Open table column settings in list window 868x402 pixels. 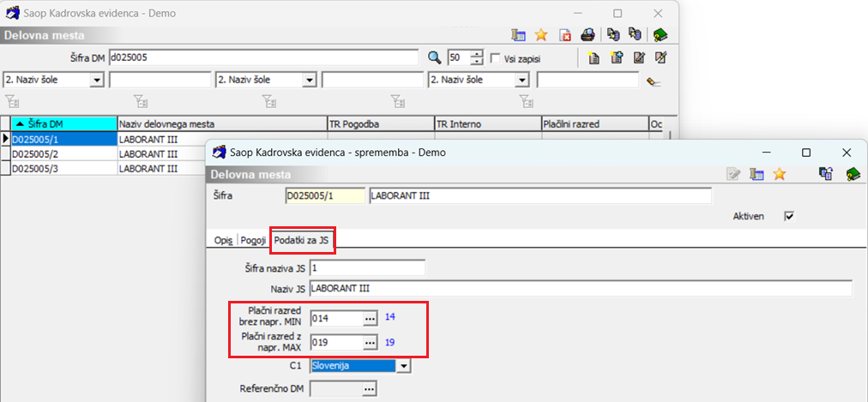[x=518, y=35]
